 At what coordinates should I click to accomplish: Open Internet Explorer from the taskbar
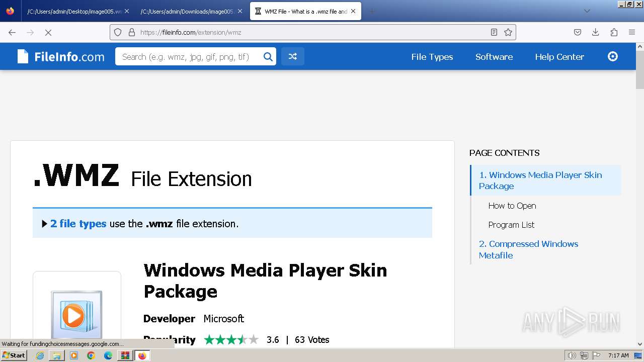tap(40, 355)
